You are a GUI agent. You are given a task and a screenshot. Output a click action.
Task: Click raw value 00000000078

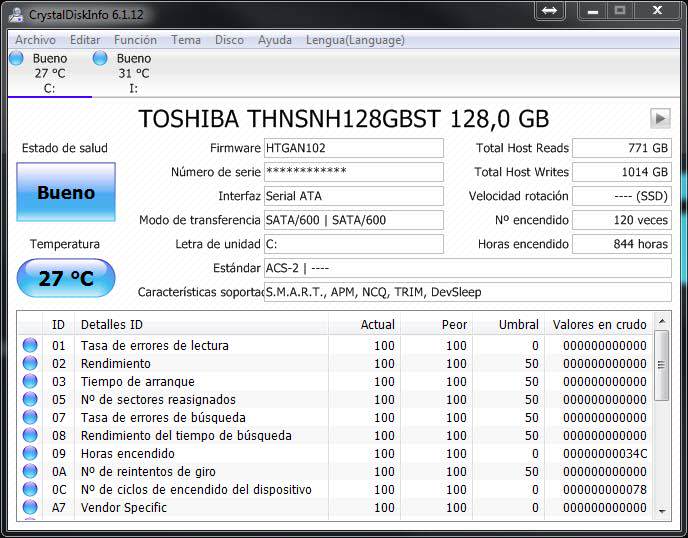[x=605, y=489]
